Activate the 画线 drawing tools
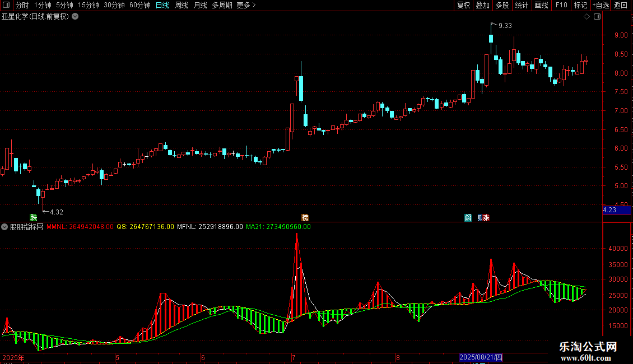 [x=541, y=5]
